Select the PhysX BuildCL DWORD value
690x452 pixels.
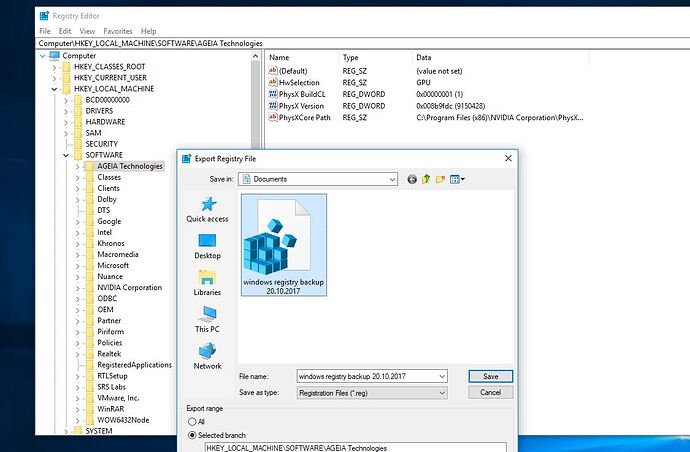point(302,94)
